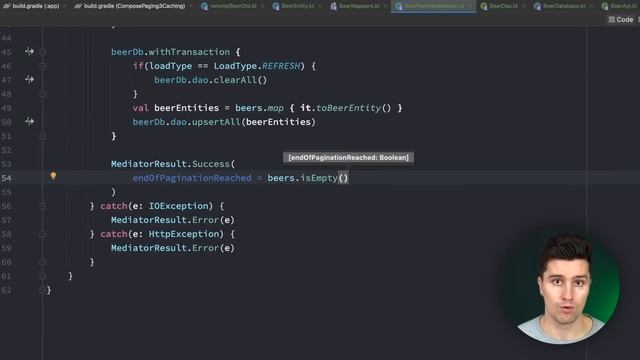Click the suspend call gutter icon on line 50

pyautogui.click(x=29, y=121)
